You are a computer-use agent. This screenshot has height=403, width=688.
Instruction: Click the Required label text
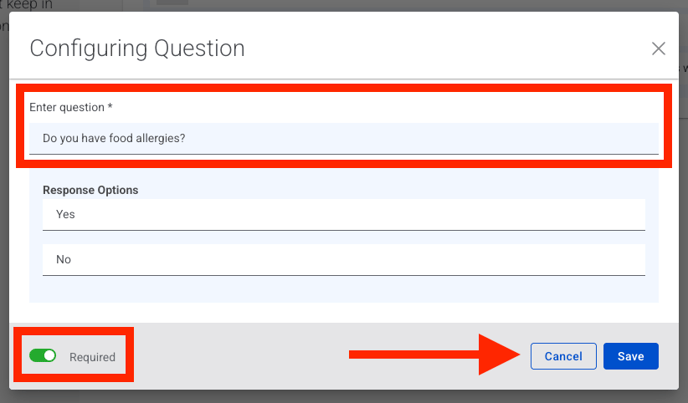coord(92,357)
